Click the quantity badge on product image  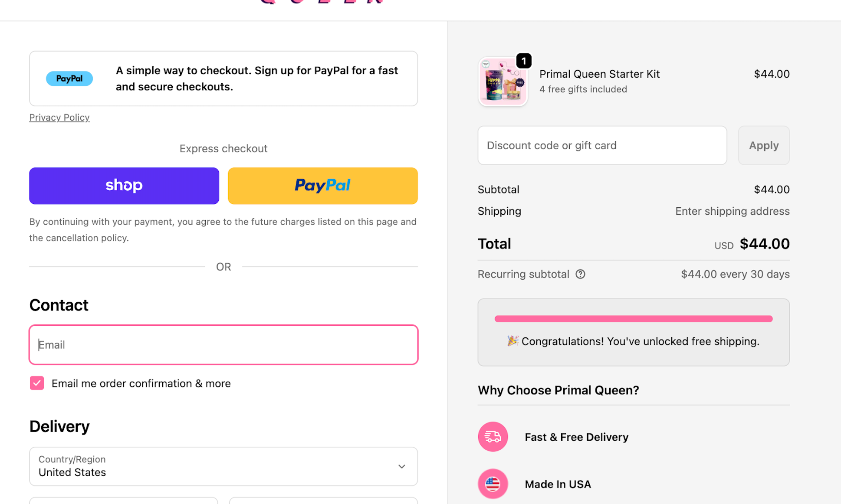[x=524, y=61]
